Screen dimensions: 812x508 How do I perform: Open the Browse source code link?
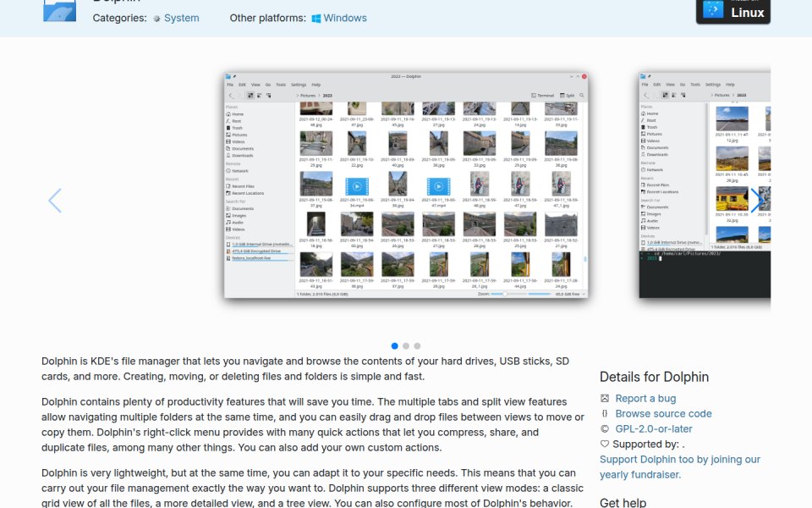663,414
